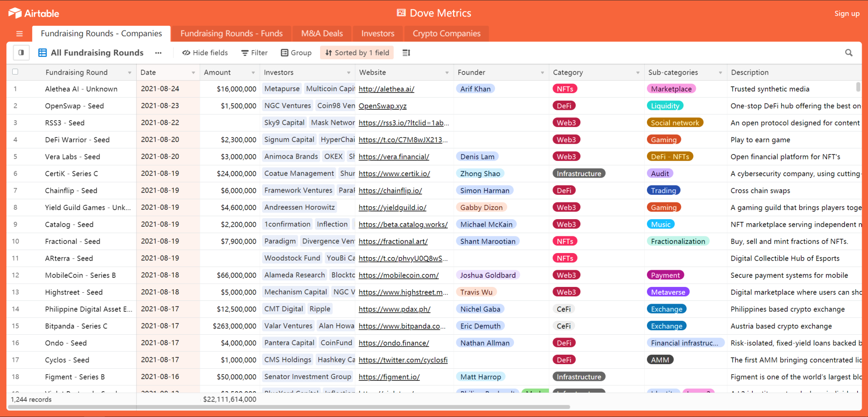Click the horizontal scrollbar thumb
The height and width of the screenshot is (417, 868).
coord(289,407)
